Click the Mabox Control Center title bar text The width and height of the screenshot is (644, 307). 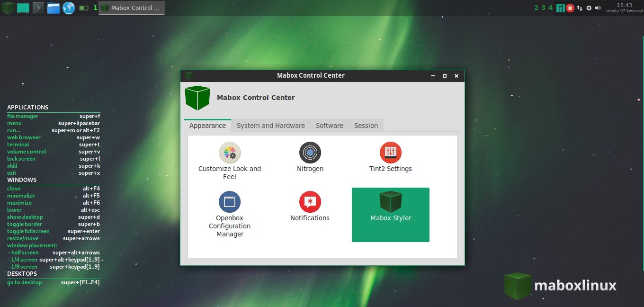click(x=311, y=75)
